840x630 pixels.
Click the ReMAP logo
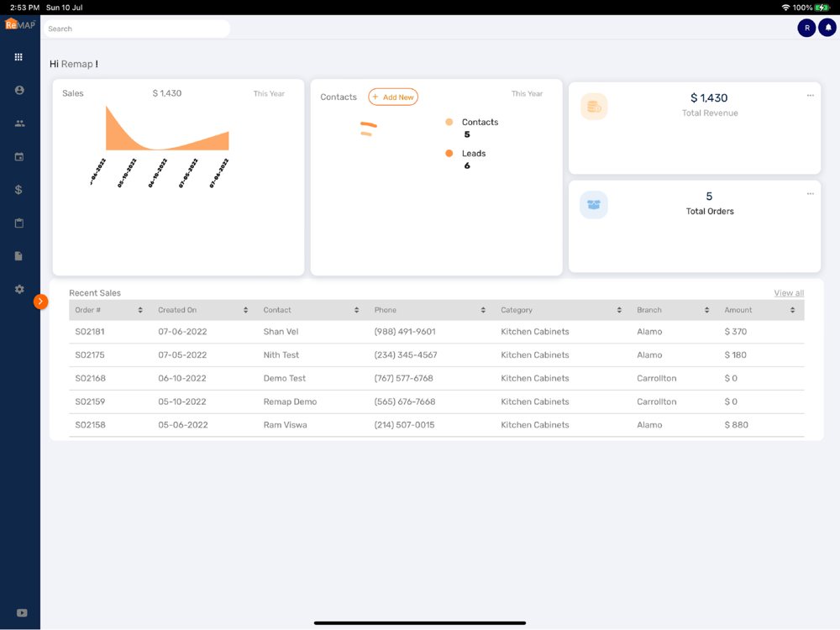pos(20,24)
